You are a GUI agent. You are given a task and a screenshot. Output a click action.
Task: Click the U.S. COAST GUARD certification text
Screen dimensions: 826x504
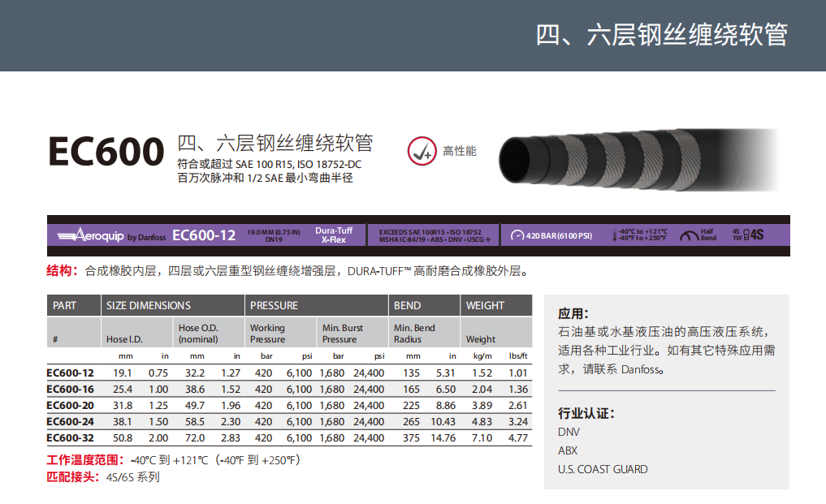[603, 469]
